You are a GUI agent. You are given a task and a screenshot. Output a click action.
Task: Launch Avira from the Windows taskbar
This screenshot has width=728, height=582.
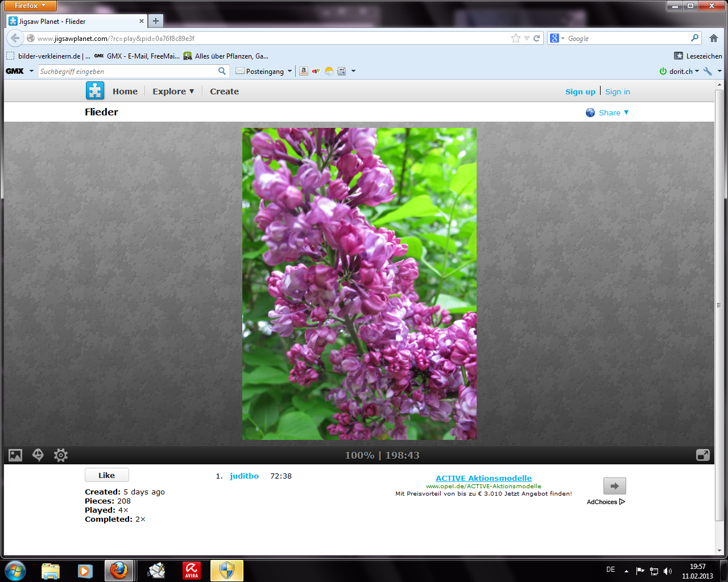pyautogui.click(x=192, y=570)
